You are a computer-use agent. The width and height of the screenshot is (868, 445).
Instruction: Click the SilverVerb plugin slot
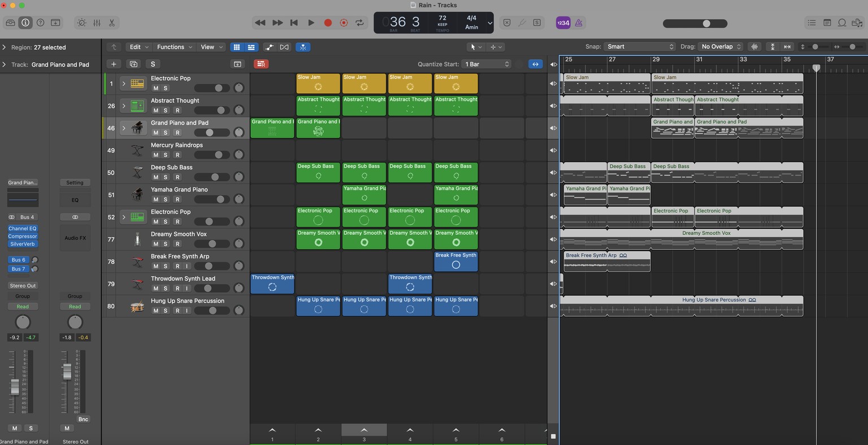click(23, 244)
